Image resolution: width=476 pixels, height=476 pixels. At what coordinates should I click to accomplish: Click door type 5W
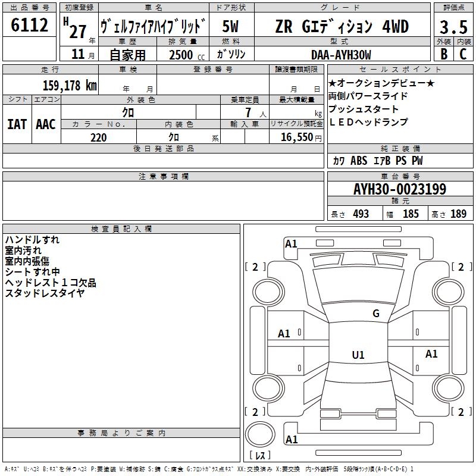click(x=230, y=26)
